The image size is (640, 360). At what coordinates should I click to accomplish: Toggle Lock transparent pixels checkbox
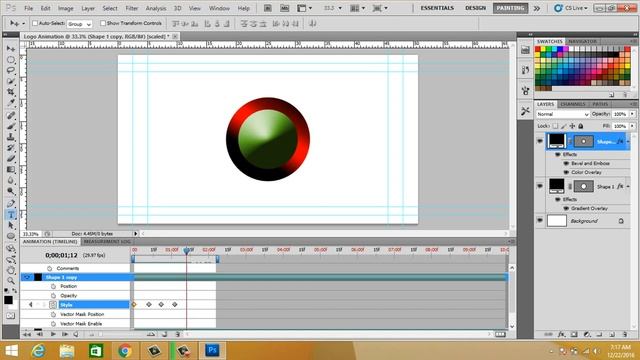555,126
